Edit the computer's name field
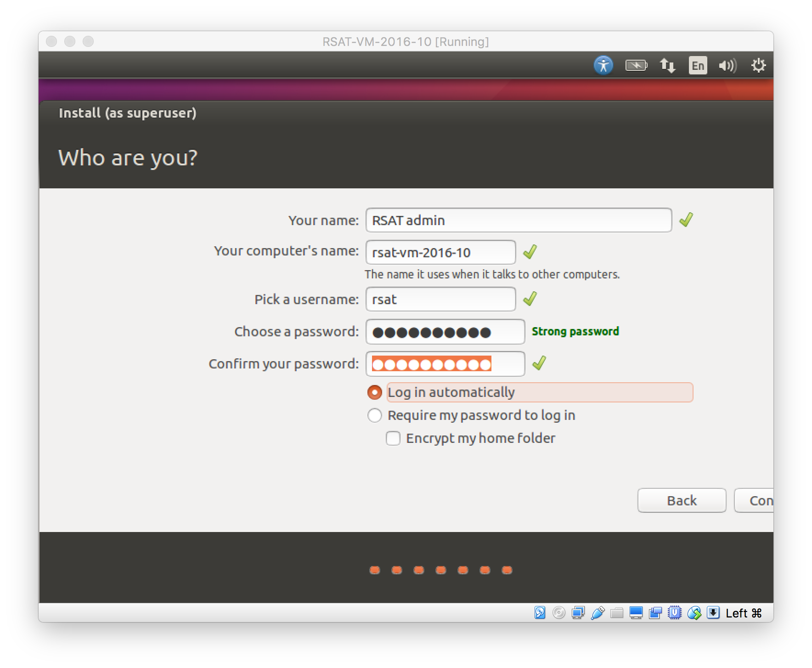Viewport: 812px width, 668px height. 440,253
